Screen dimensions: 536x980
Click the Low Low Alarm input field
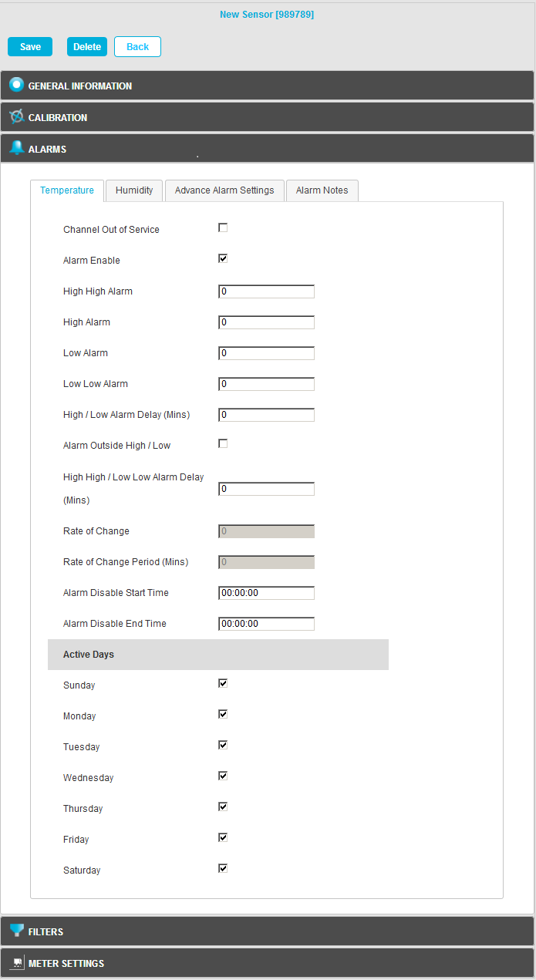coord(266,384)
